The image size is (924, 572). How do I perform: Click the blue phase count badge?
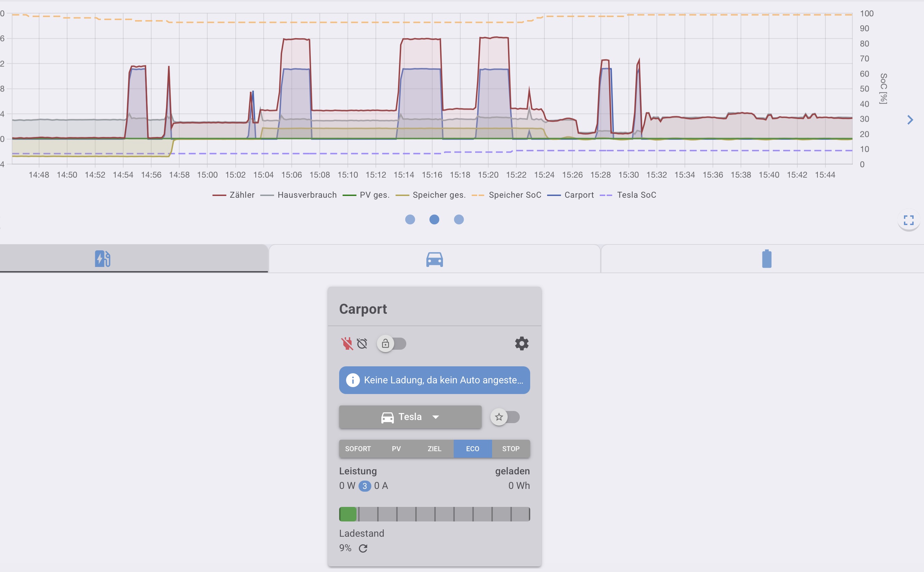point(364,486)
